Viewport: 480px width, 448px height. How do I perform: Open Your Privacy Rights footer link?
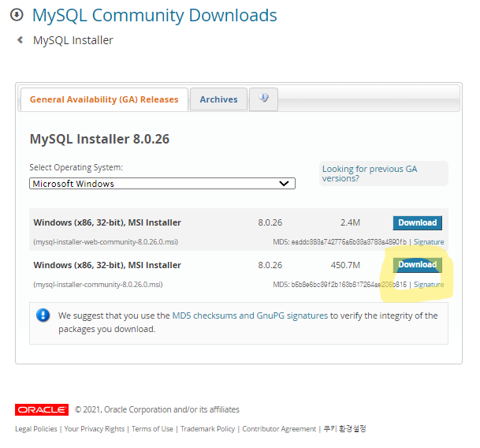tap(95, 429)
